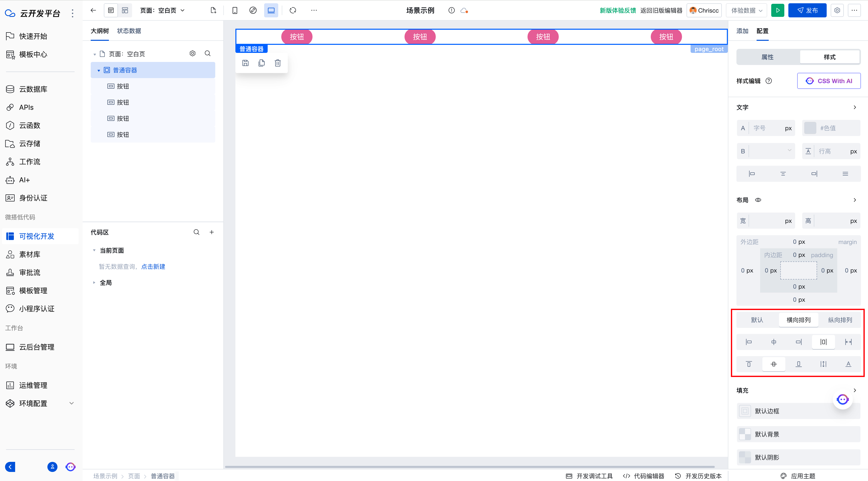Switch to 属性 tab
Screen dimensions: 868x481
tap(768, 57)
